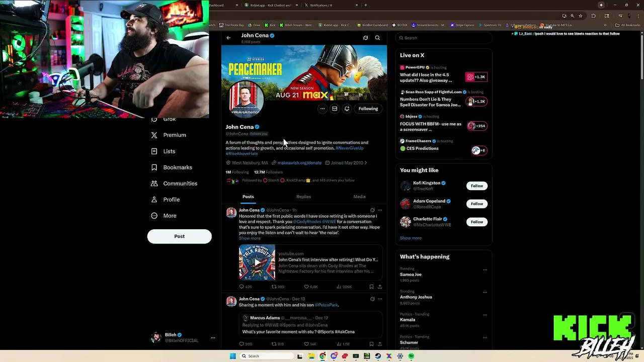This screenshot has height=362, width=644.
Task: Open account switcher dots next to Billeh
Action: pyautogui.click(x=213, y=338)
